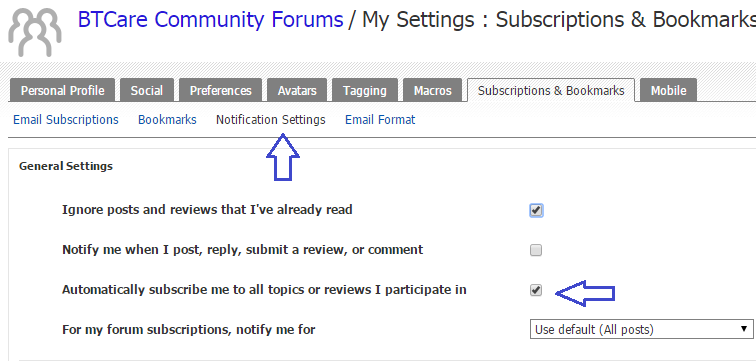
Task: Enable Notify me when I post checkbox
Action: [x=536, y=250]
